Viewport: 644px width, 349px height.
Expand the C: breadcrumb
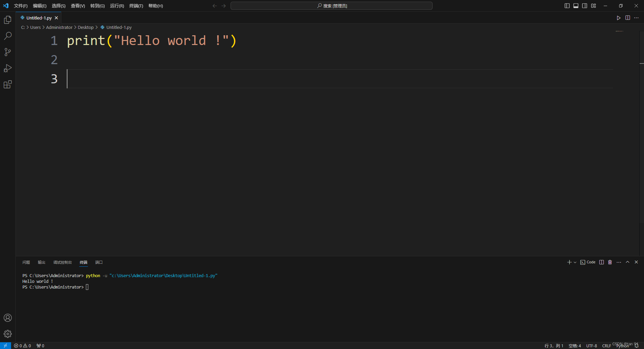pyautogui.click(x=23, y=28)
